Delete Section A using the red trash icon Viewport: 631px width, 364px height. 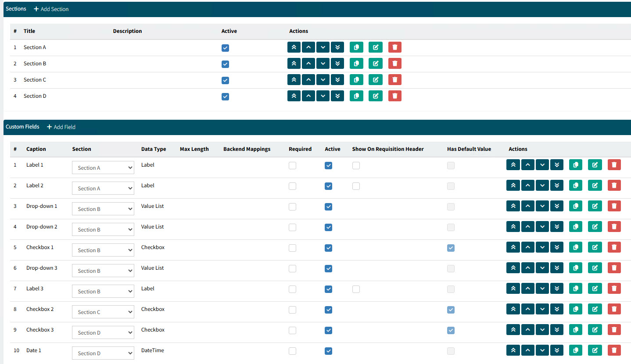coord(394,47)
